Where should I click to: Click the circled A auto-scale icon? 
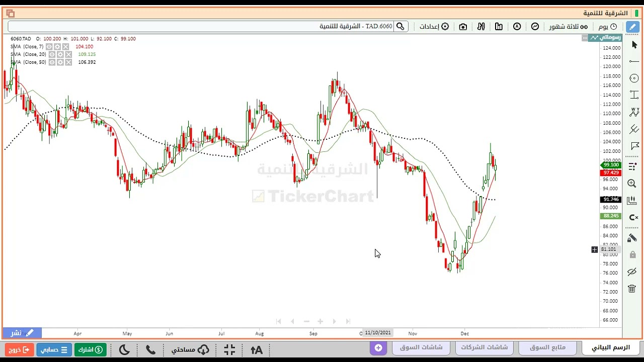517,27
